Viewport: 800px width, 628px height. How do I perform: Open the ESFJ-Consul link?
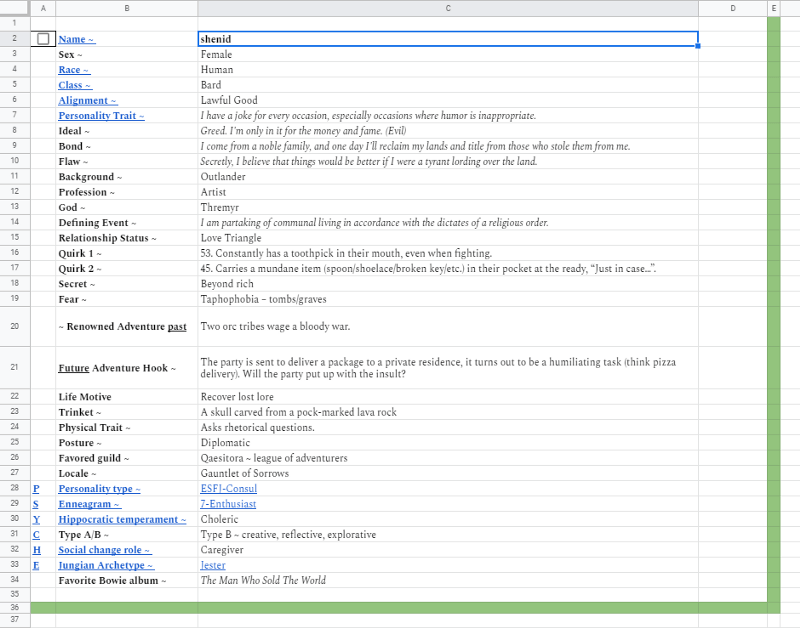(x=228, y=489)
